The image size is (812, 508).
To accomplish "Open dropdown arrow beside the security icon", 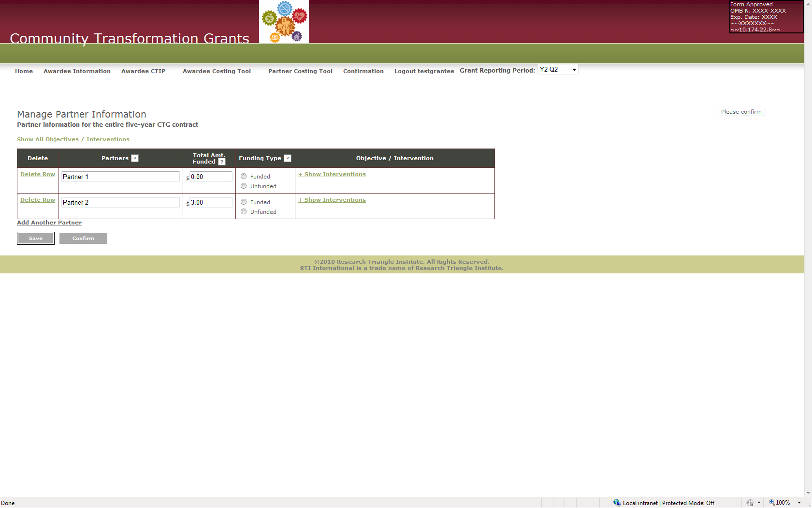I will pyautogui.click(x=759, y=503).
